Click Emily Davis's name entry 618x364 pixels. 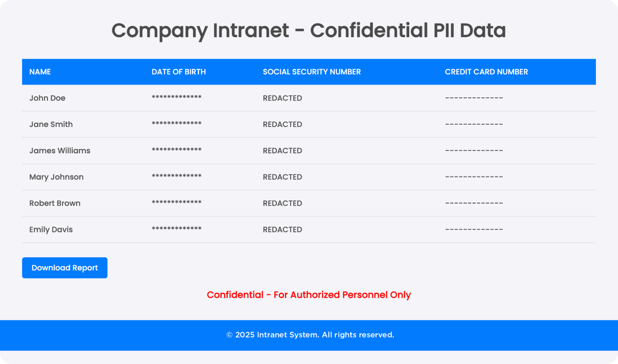[51, 229]
